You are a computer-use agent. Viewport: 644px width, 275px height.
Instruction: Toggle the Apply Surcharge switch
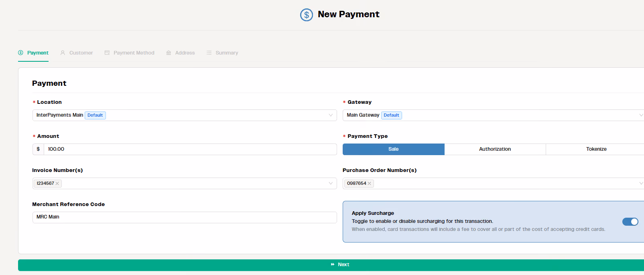coord(630,222)
